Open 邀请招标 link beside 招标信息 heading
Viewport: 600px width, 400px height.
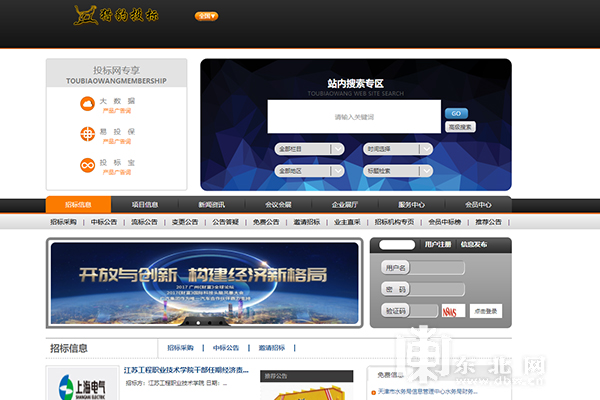coord(272,348)
